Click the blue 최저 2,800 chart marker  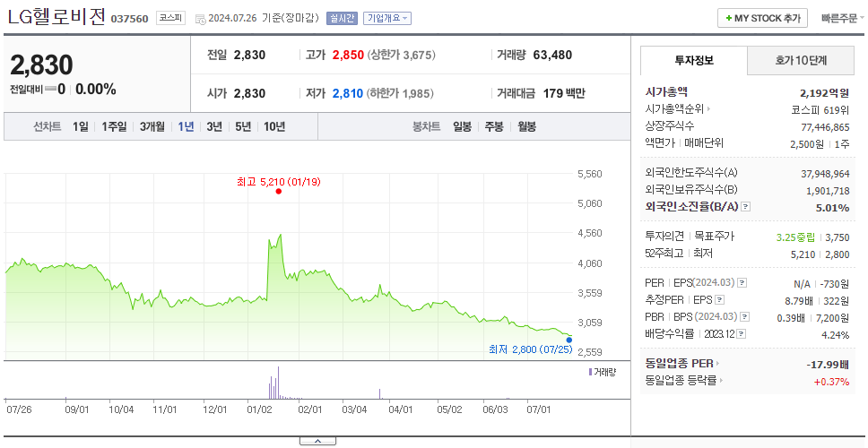point(569,340)
